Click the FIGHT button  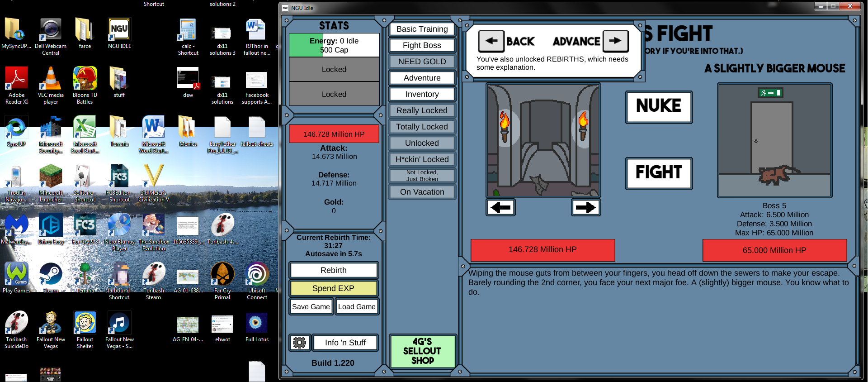[659, 173]
